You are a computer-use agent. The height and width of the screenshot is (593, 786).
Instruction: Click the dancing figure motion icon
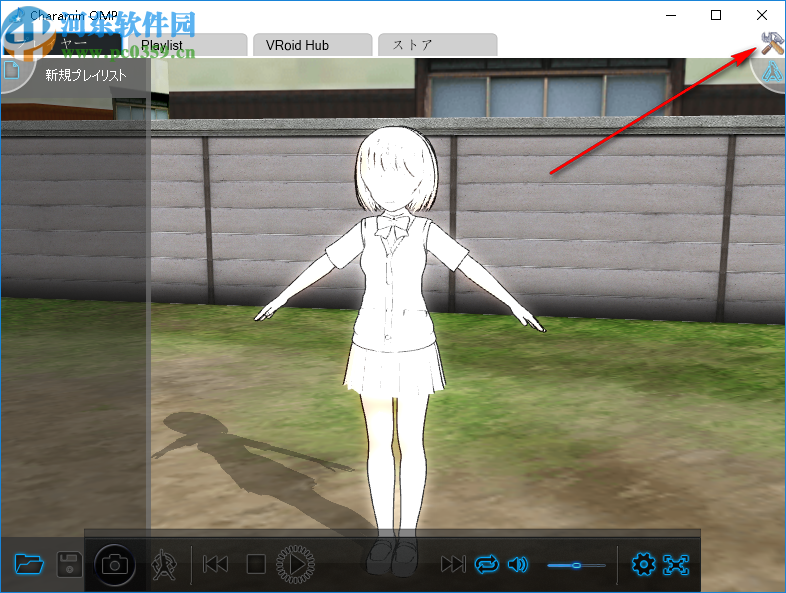(164, 564)
